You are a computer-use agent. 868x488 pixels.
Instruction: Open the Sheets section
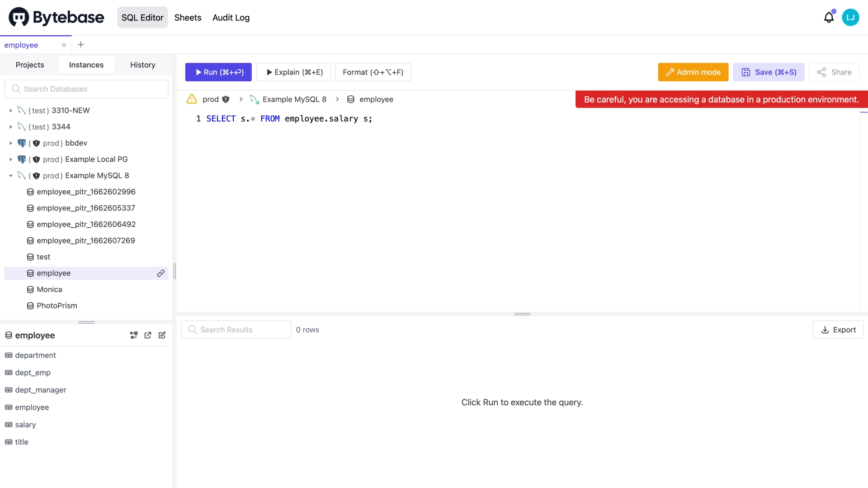pyautogui.click(x=187, y=17)
